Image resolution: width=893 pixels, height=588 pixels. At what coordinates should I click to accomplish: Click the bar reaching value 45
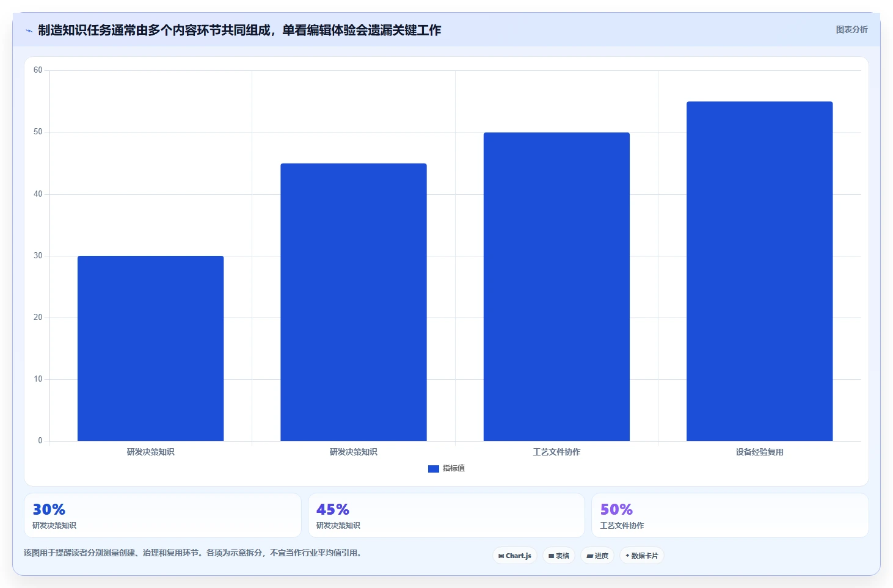coord(354,302)
